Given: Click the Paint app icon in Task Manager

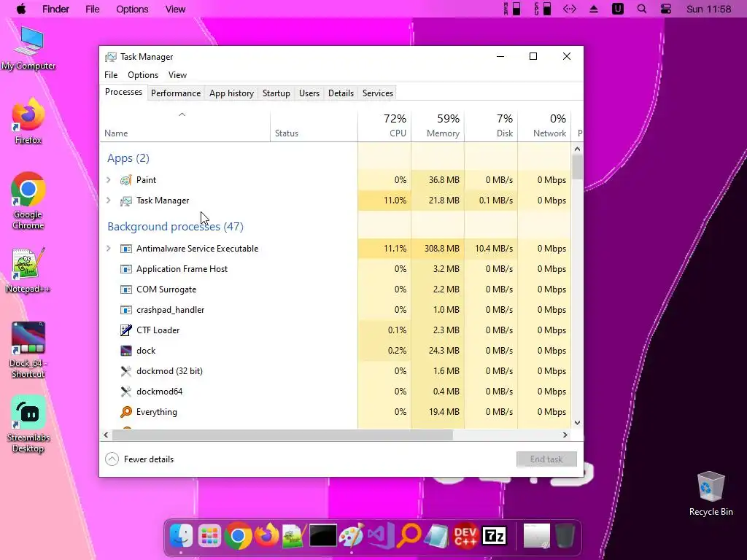Looking at the screenshot, I should coord(125,180).
